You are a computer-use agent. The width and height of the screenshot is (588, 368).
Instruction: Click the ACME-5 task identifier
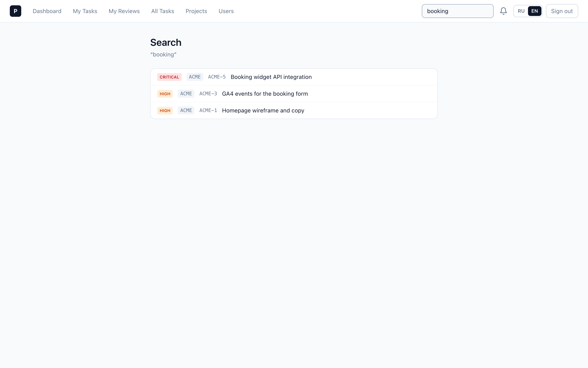tap(217, 77)
